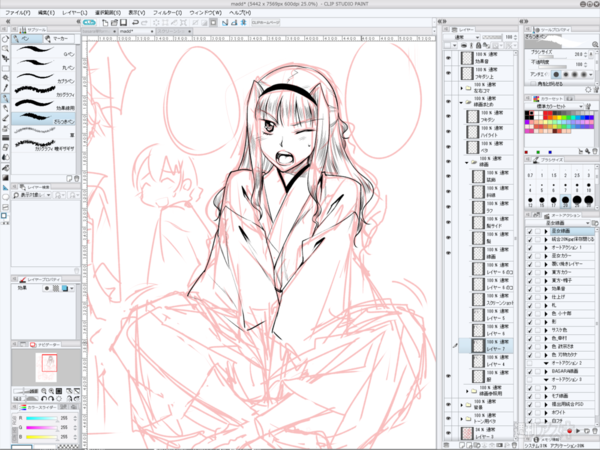600x450 pixels.
Task: Choose the カブラペン sub tool
Action: [x=44, y=77]
